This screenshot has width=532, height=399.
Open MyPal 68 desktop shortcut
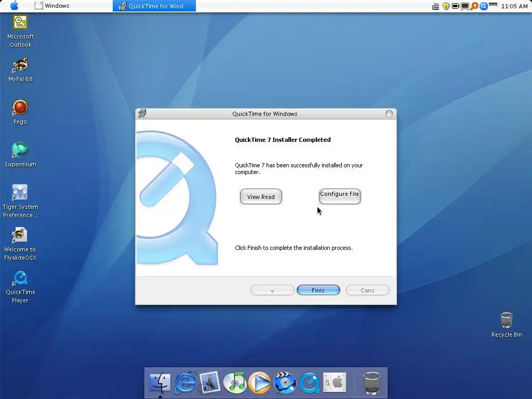click(x=20, y=70)
